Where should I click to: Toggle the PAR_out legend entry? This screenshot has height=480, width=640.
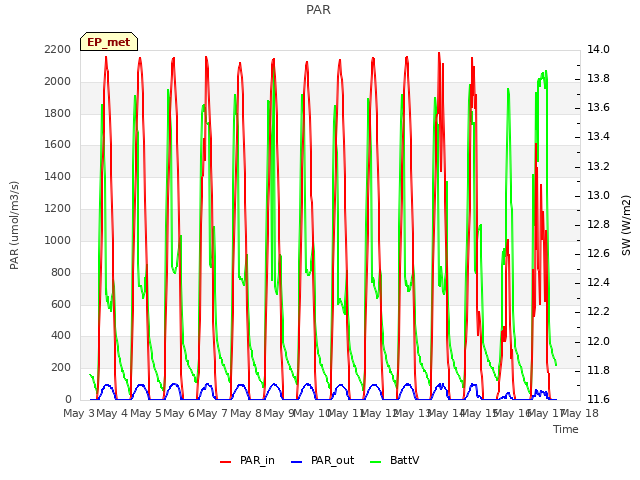[322, 460]
